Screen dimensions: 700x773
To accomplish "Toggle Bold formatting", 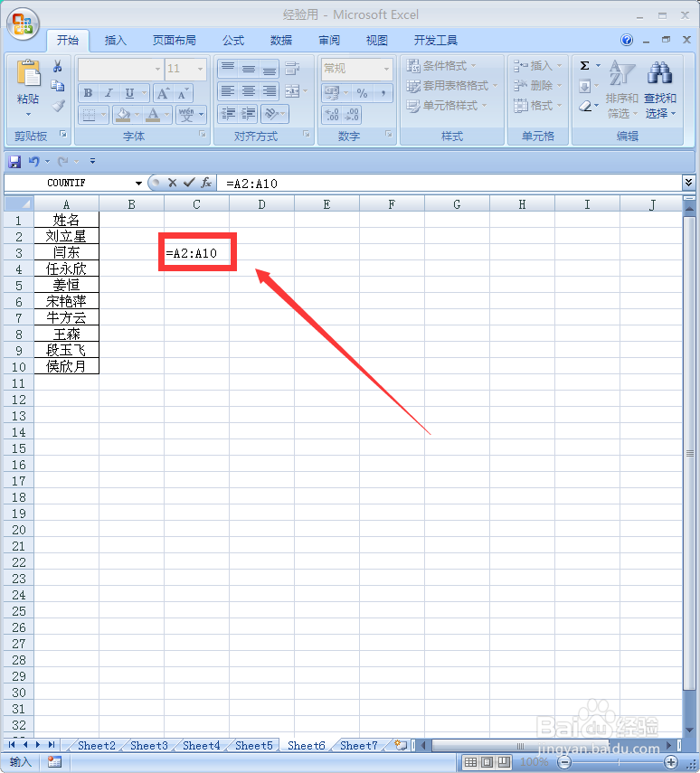I will pos(89,93).
